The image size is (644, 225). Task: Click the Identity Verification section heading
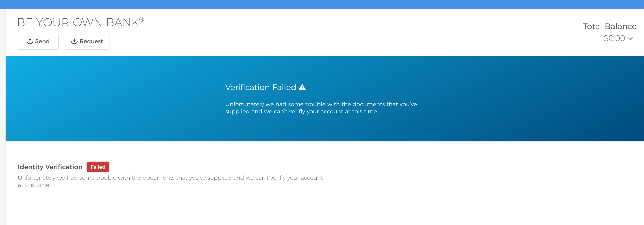coord(50,167)
